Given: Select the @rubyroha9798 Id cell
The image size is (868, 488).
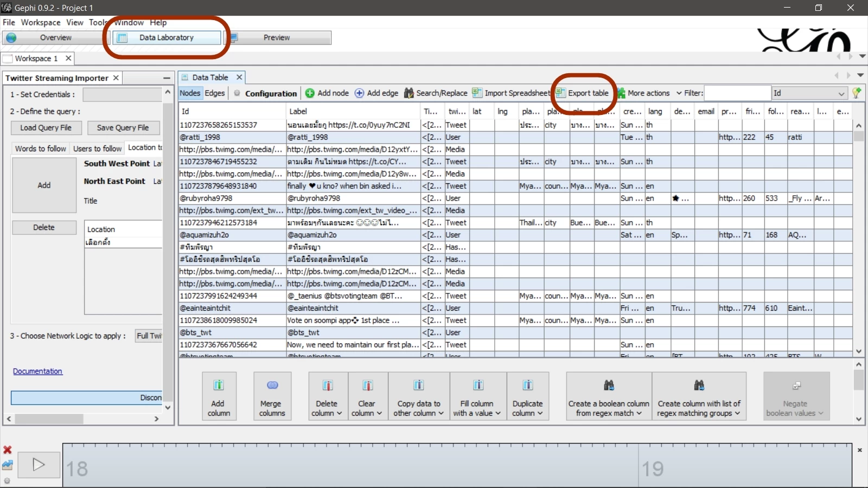Looking at the screenshot, I should pos(232,198).
